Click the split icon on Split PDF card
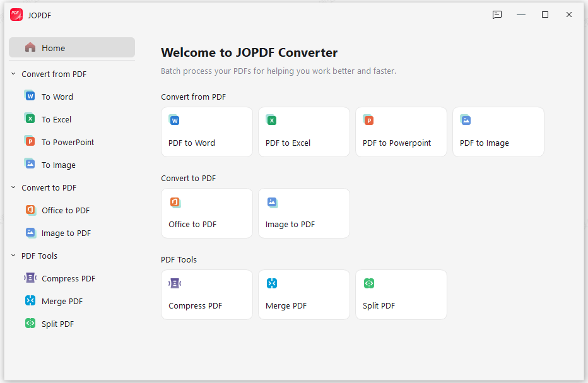588x383 pixels. click(x=369, y=283)
